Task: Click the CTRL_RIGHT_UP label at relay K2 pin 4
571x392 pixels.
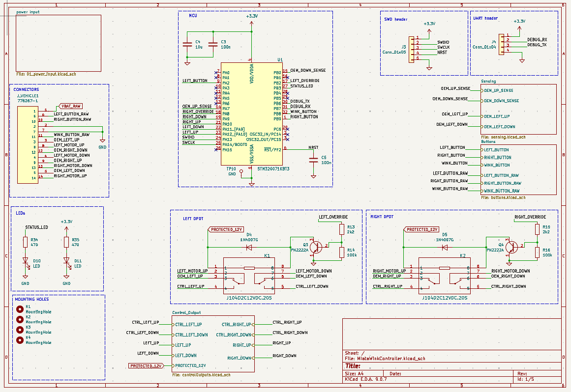Action: coord(388,286)
